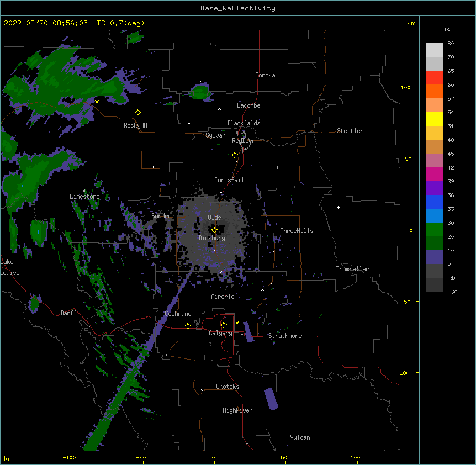Screen dimensions: 476x465
Task: Click the Drumheller town label
Action: [x=352, y=269]
